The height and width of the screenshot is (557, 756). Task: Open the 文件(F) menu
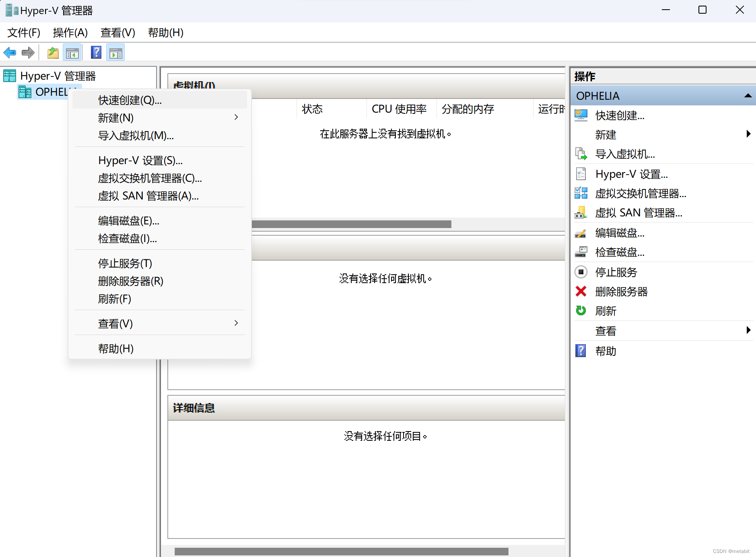(x=24, y=33)
